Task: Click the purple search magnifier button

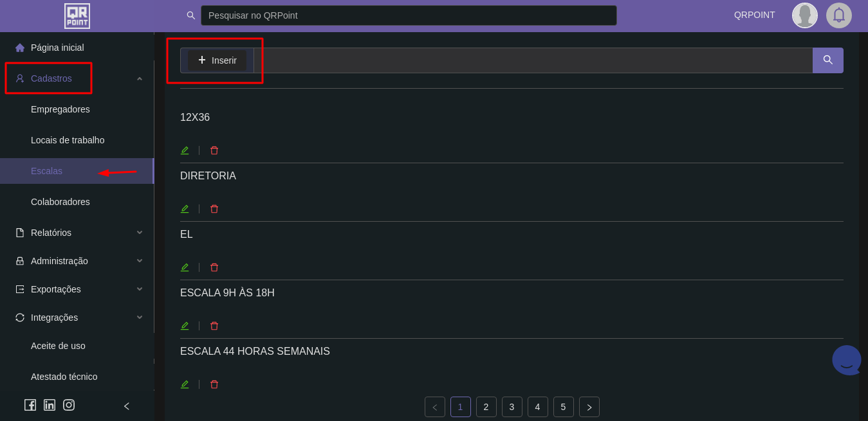Action: (x=827, y=60)
